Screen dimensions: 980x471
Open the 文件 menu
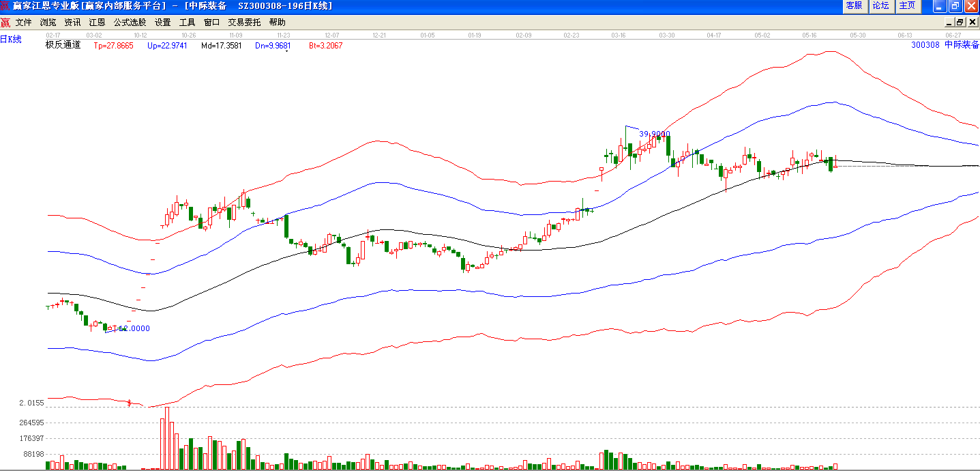[x=24, y=23]
